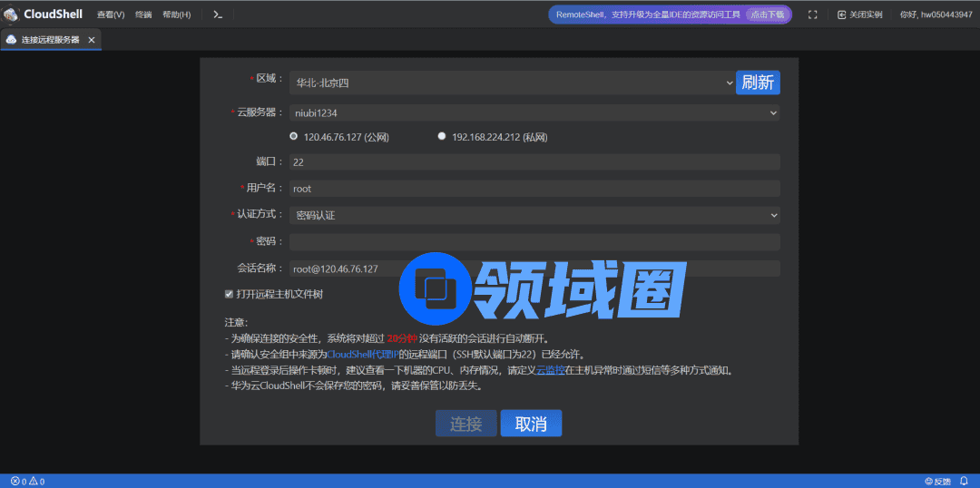Click warnings triangle icon in status bar
Screen dimensions: 980x488
tap(34, 481)
